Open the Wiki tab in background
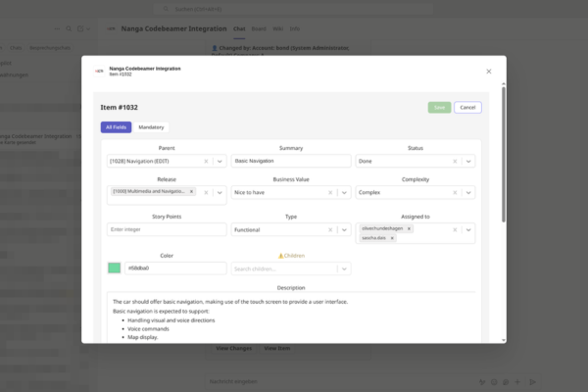This screenshot has height=392, width=588. [x=278, y=28]
